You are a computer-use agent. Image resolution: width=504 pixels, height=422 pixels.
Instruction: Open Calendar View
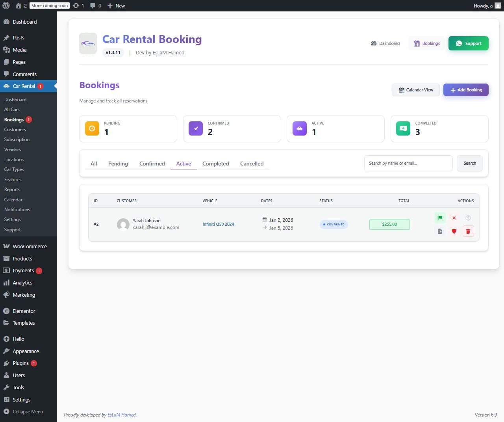416,90
